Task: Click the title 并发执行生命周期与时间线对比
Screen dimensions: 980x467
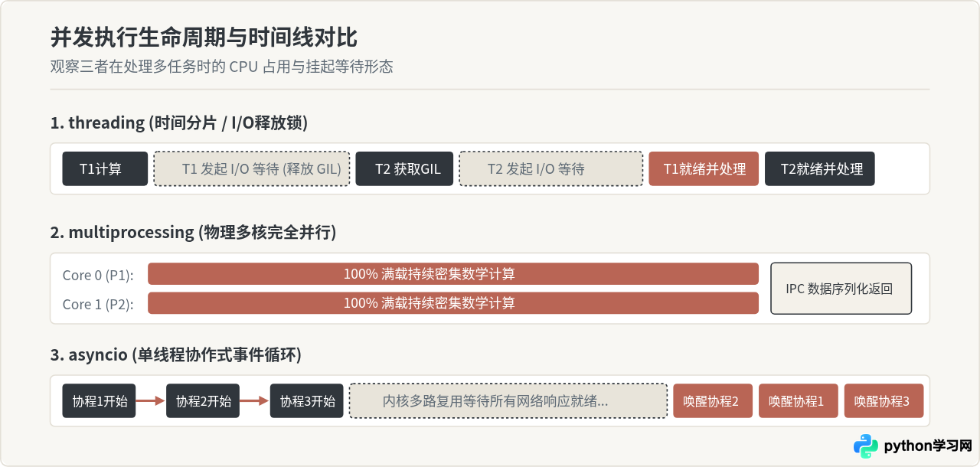Action: coord(204,38)
